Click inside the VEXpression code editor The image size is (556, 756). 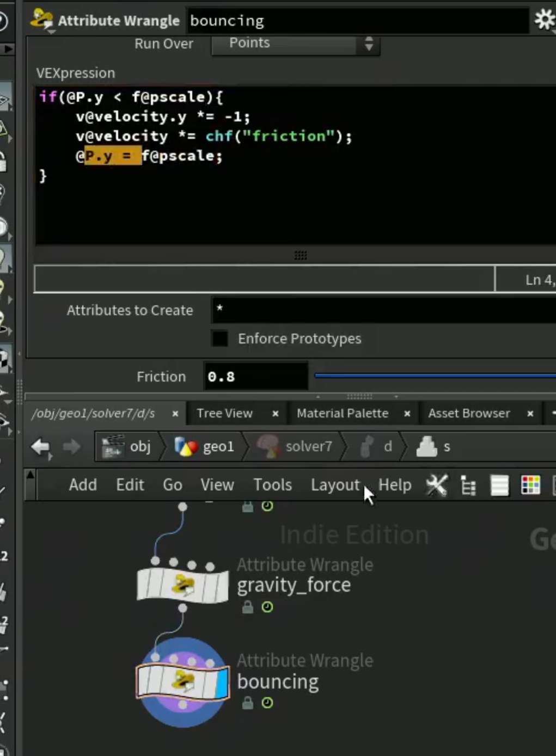click(x=296, y=166)
